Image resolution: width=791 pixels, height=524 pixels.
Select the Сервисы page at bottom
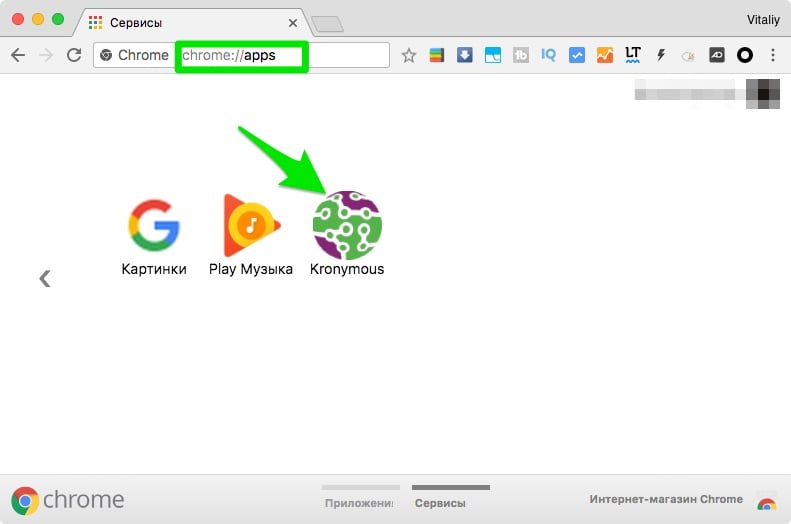440,501
